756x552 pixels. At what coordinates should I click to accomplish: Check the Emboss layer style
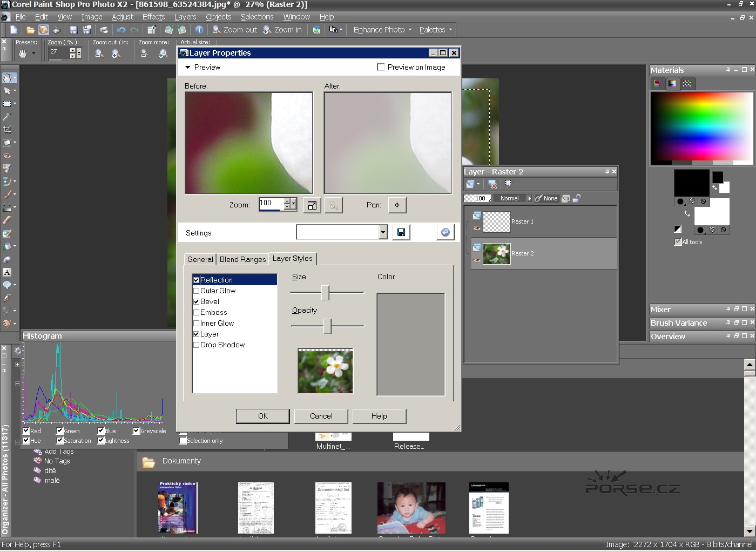[197, 312]
